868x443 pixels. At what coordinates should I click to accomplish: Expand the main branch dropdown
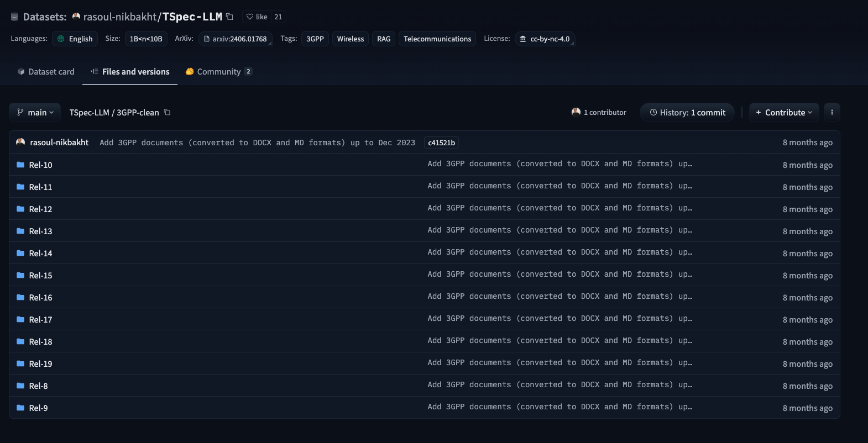point(35,112)
